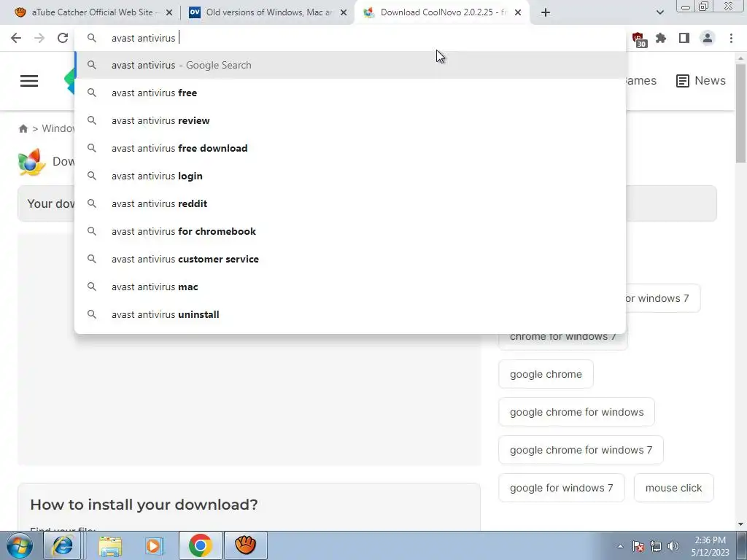Click the google chrome for windows tag
Image resolution: width=747 pixels, height=560 pixels.
[x=576, y=412]
